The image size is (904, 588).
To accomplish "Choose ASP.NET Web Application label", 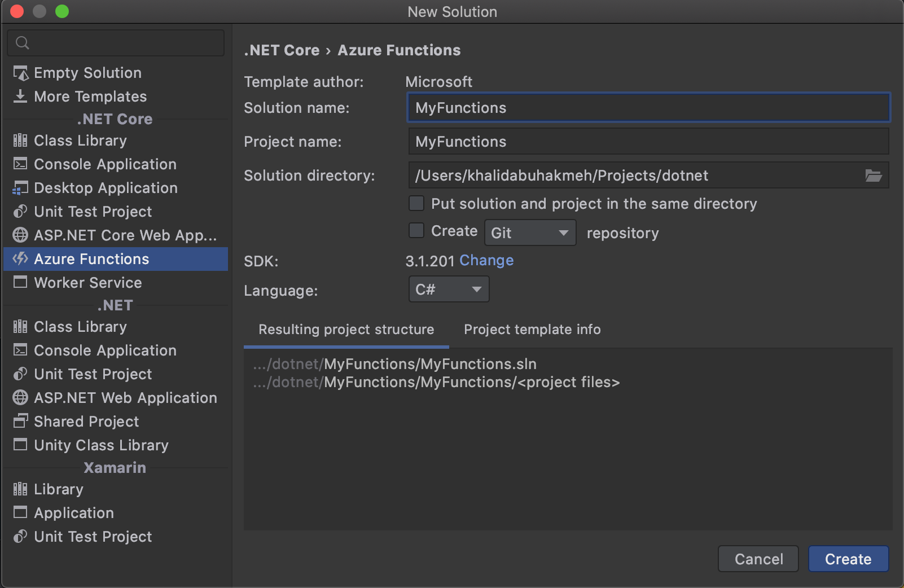I will tap(125, 398).
